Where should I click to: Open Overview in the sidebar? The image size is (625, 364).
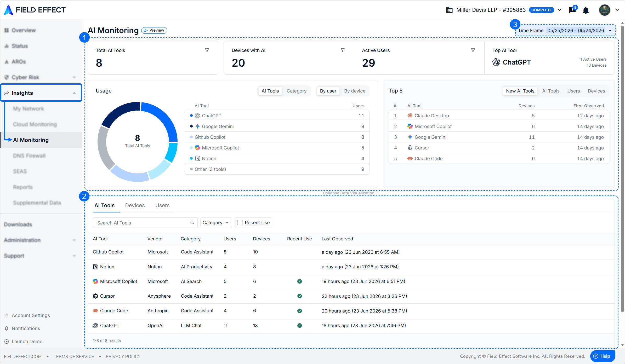coord(24,30)
